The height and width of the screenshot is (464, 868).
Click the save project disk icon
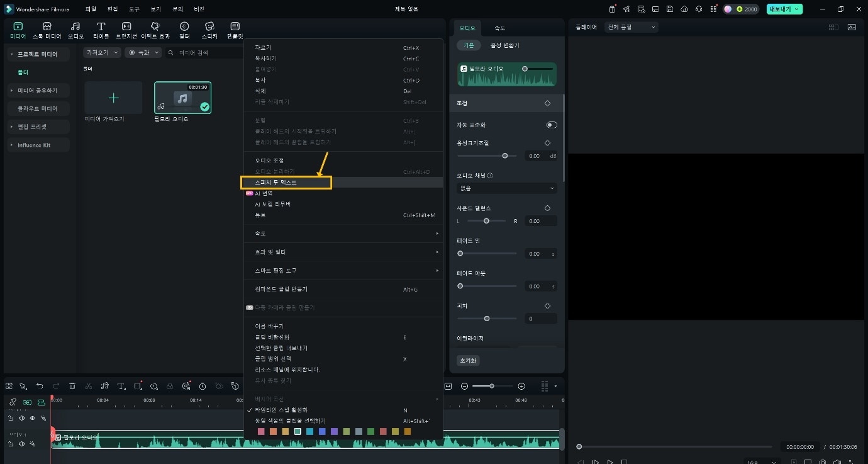point(670,9)
